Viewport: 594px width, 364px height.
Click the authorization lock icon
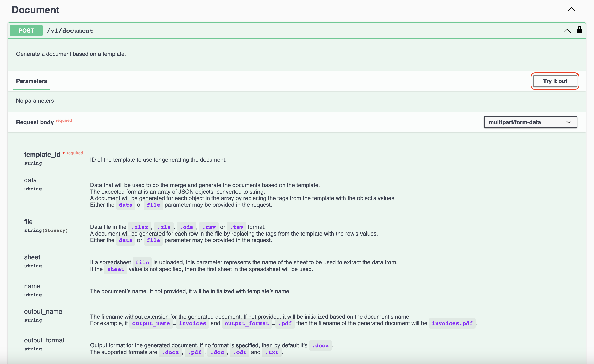click(579, 30)
